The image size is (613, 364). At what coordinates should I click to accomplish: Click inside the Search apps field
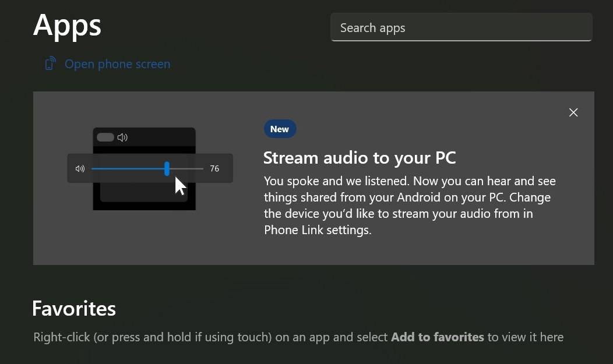[x=460, y=27]
